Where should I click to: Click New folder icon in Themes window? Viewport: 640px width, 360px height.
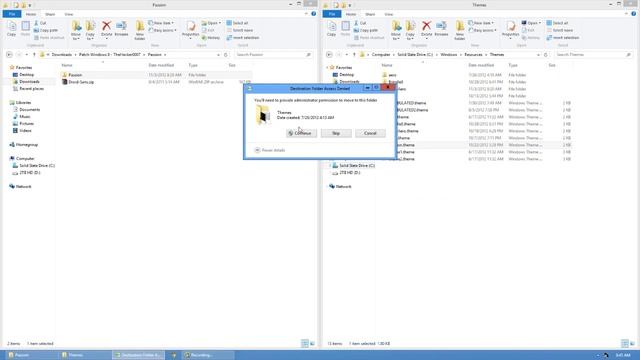pyautogui.click(x=460, y=30)
